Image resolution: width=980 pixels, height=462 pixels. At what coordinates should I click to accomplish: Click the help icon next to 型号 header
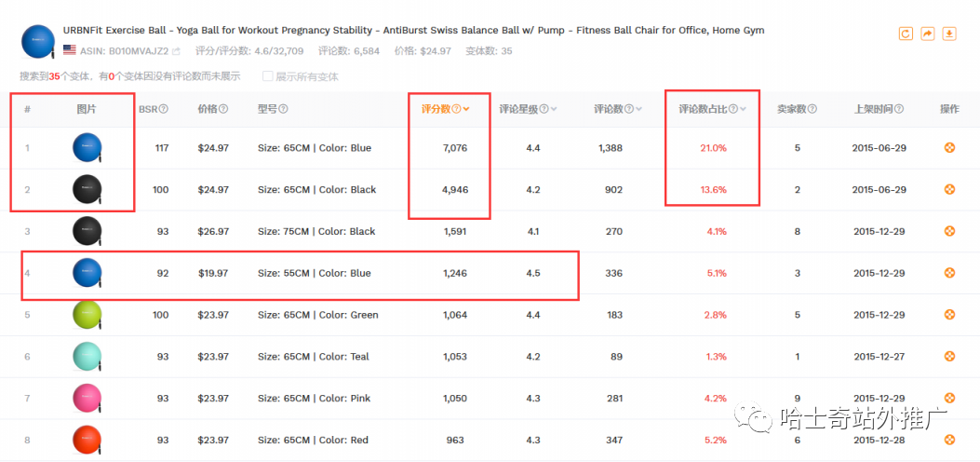(x=283, y=109)
